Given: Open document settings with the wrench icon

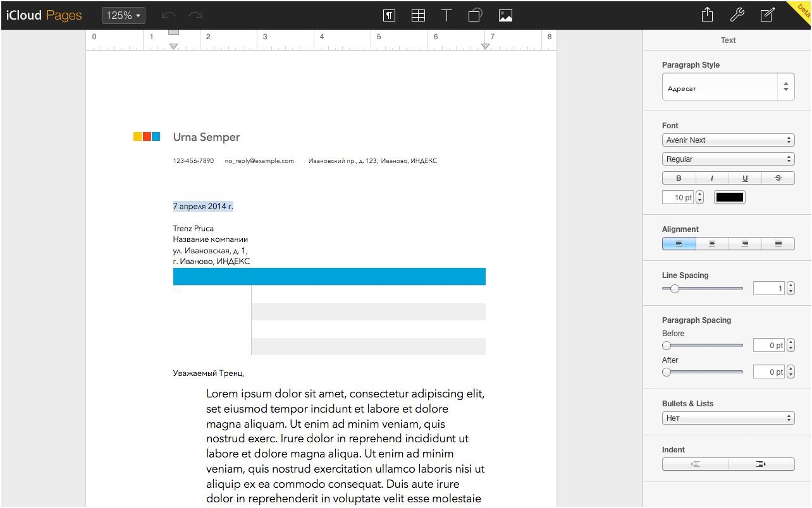Looking at the screenshot, I should tap(737, 15).
